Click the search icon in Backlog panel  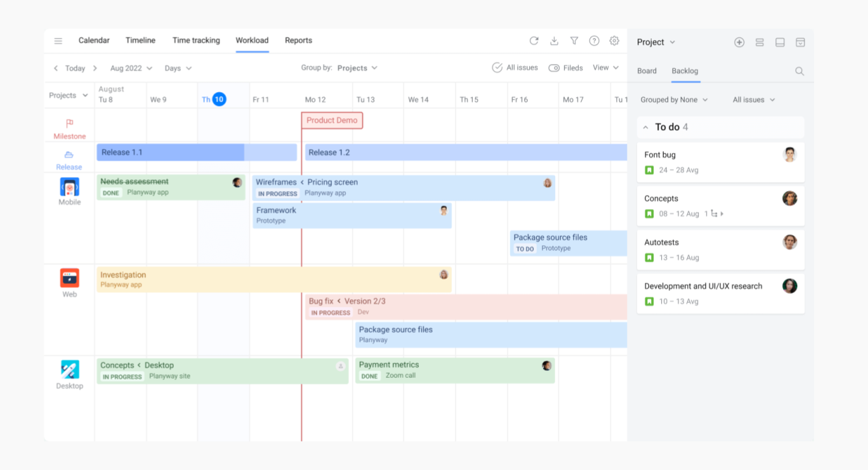799,71
